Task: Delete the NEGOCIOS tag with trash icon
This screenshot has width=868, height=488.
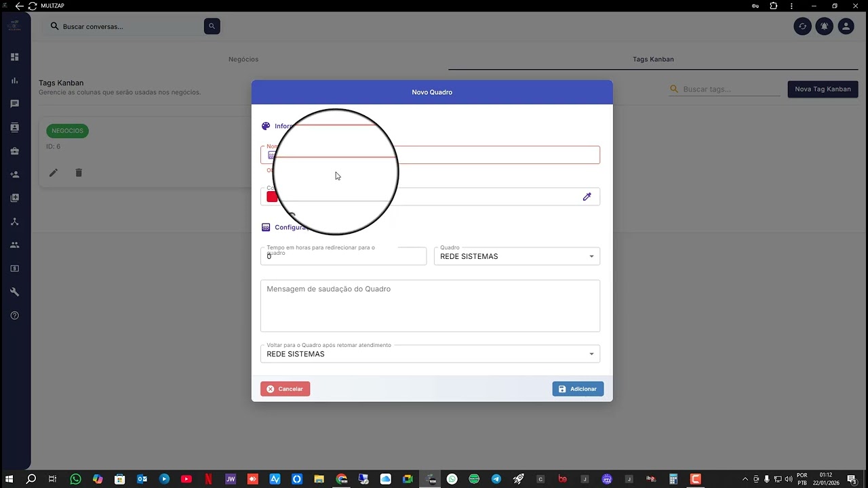Action: (79, 173)
